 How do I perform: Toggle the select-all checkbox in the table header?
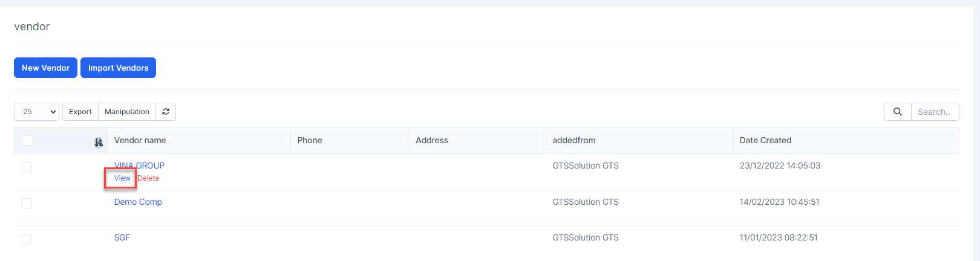click(27, 141)
